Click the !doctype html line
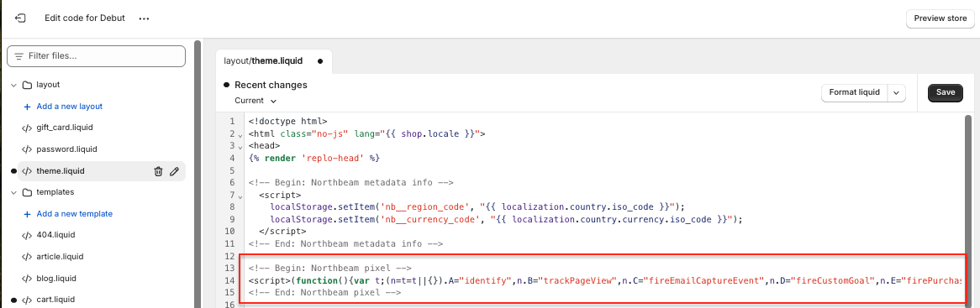Image resolution: width=980 pixels, height=308 pixels. [x=287, y=123]
